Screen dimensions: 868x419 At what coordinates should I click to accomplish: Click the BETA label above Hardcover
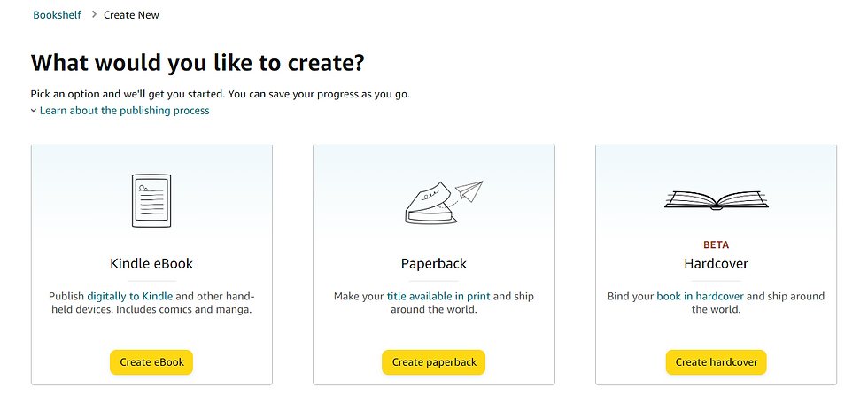(716, 244)
